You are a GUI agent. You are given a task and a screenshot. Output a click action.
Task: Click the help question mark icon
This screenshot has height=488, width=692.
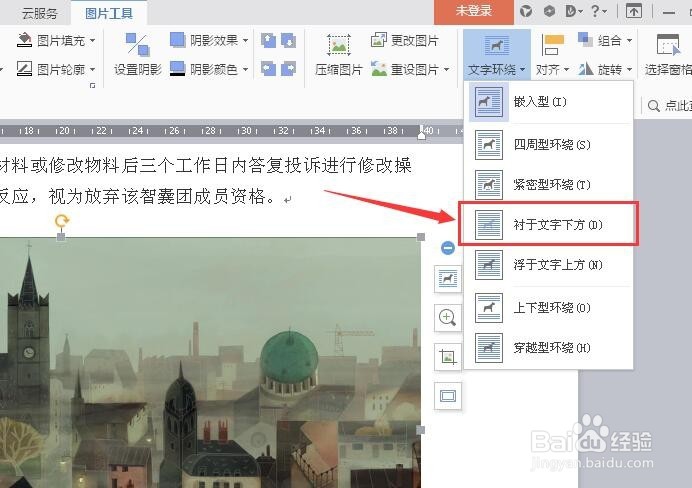pyautogui.click(x=595, y=11)
